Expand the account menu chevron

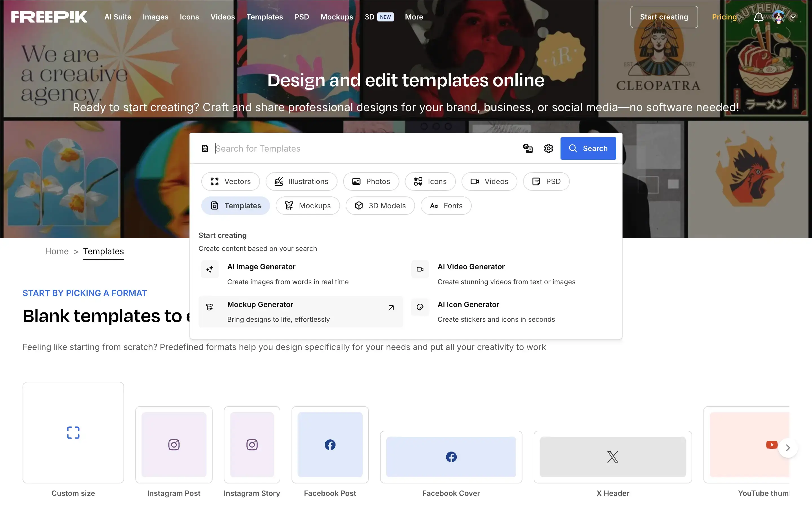pyautogui.click(x=793, y=17)
